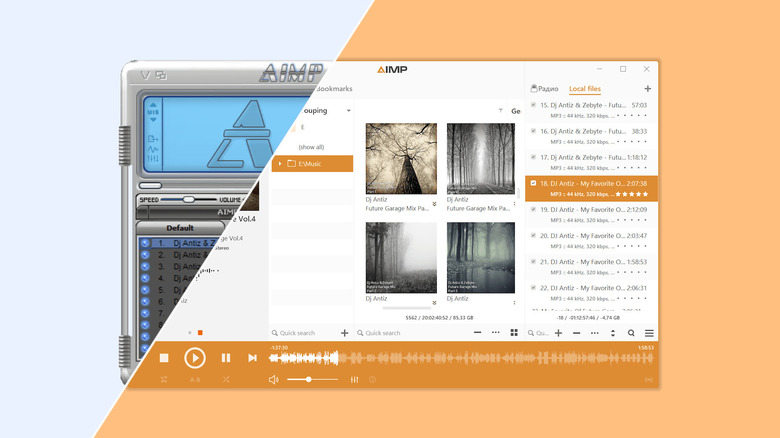The width and height of the screenshot is (780, 438).
Task: Uncheck track 18 DJ Antiz checkbox
Action: click(532, 183)
